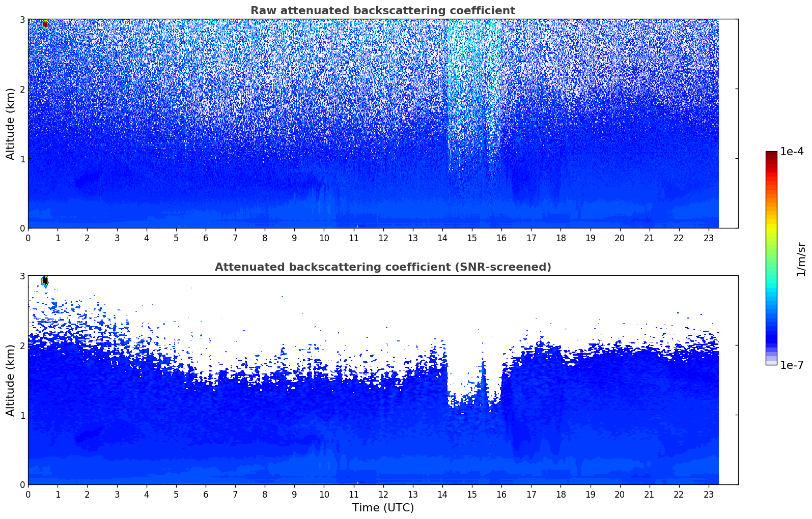Click the colorbar's '1e-7' lower label
The width and height of the screenshot is (812, 519).
[792, 365]
